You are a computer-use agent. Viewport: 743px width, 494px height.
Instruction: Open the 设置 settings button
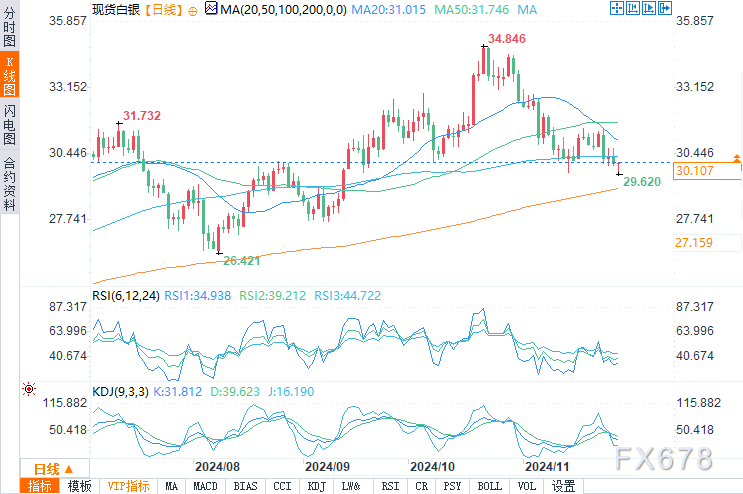[x=564, y=486]
